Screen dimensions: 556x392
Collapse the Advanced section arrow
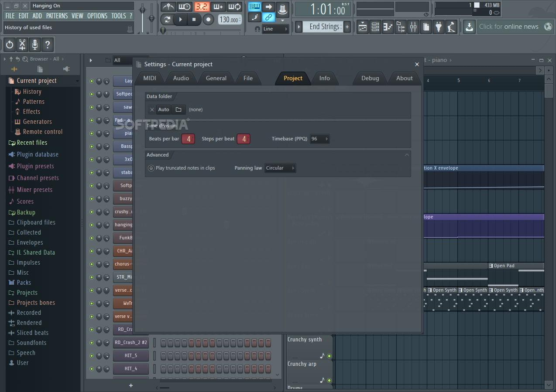point(407,155)
